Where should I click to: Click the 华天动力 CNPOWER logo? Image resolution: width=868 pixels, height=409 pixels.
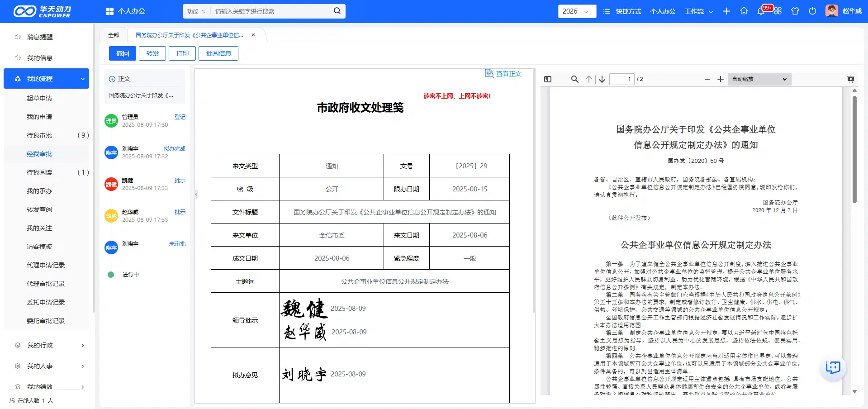42,11
